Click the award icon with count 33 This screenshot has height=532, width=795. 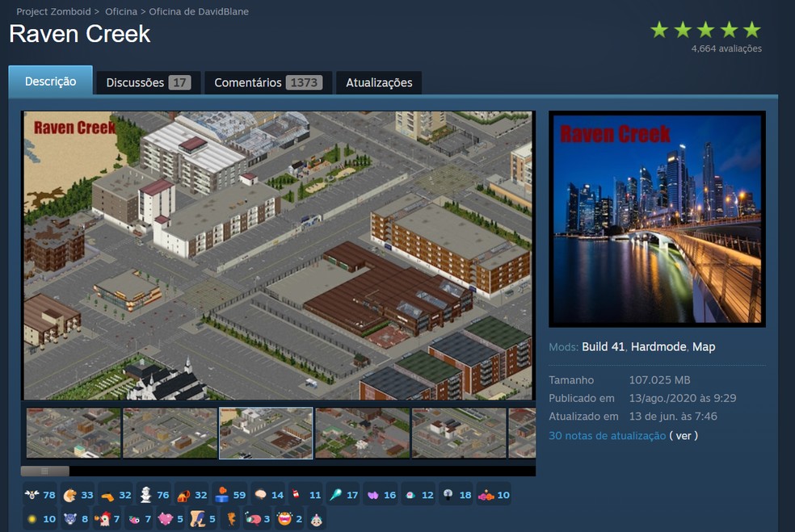(x=78, y=495)
